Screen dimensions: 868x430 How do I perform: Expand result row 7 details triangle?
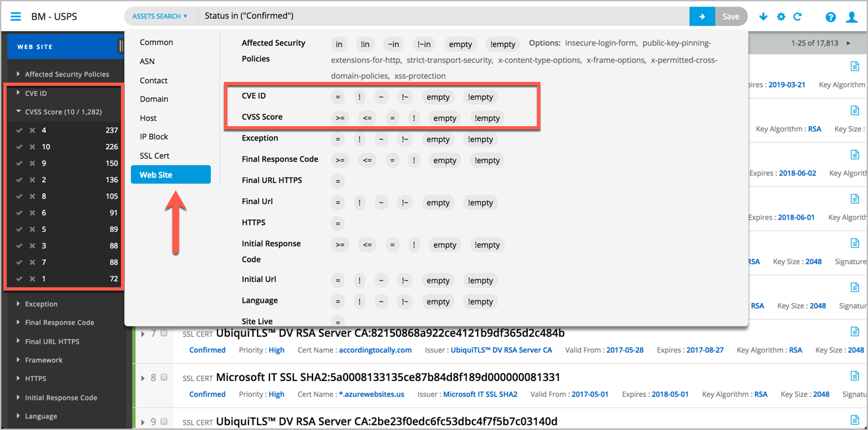coord(143,334)
